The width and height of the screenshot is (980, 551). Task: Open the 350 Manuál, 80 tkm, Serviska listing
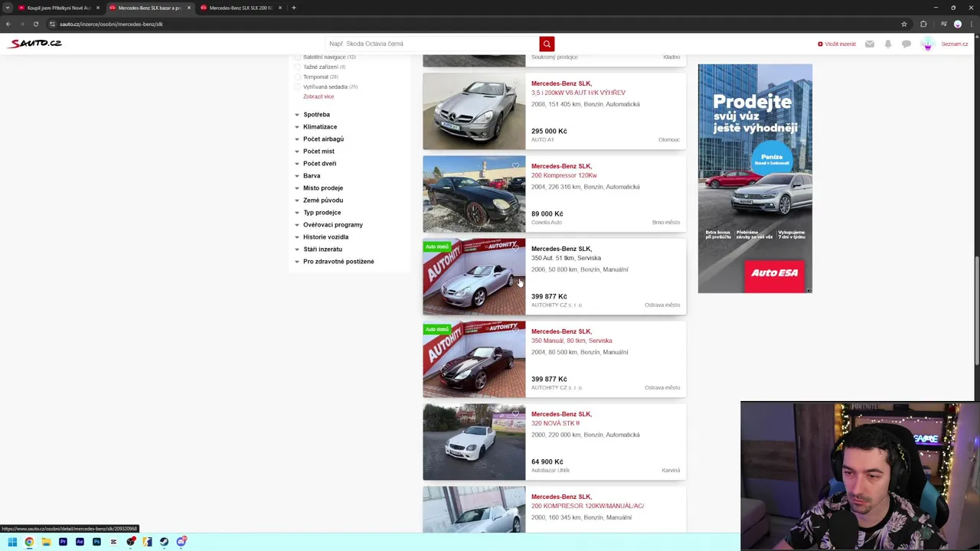click(572, 341)
